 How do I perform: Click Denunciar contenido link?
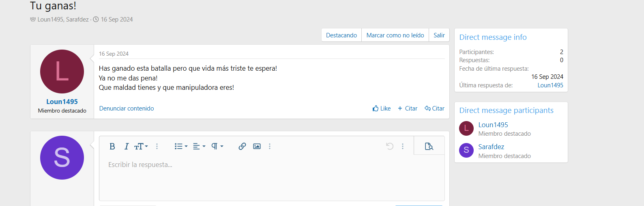click(127, 108)
